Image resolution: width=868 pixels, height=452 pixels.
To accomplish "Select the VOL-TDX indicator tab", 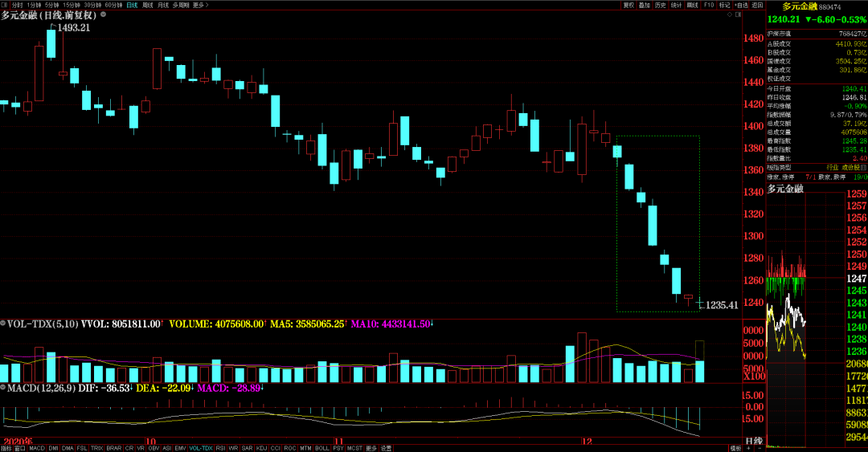I will click(200, 448).
